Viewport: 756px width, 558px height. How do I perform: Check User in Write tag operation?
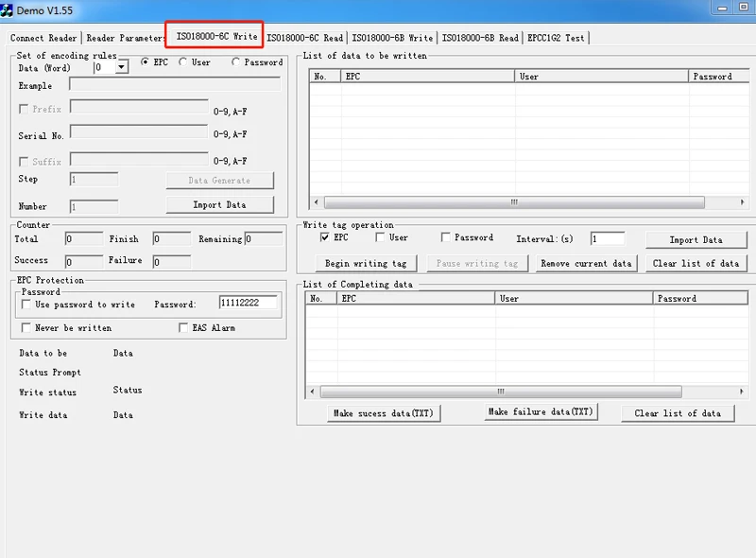[381, 237]
